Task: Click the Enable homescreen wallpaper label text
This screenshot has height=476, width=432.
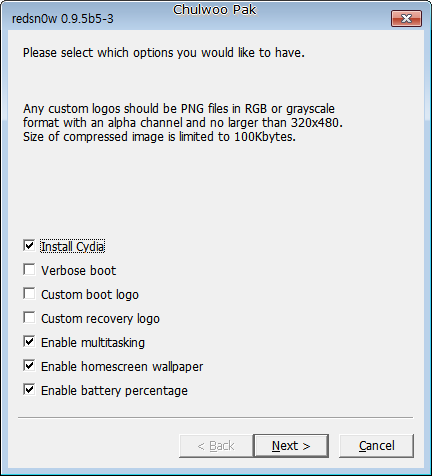Action: coord(122,367)
